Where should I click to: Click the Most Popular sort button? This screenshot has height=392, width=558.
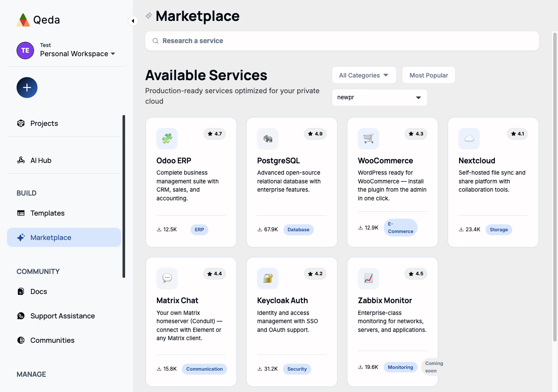(x=429, y=75)
